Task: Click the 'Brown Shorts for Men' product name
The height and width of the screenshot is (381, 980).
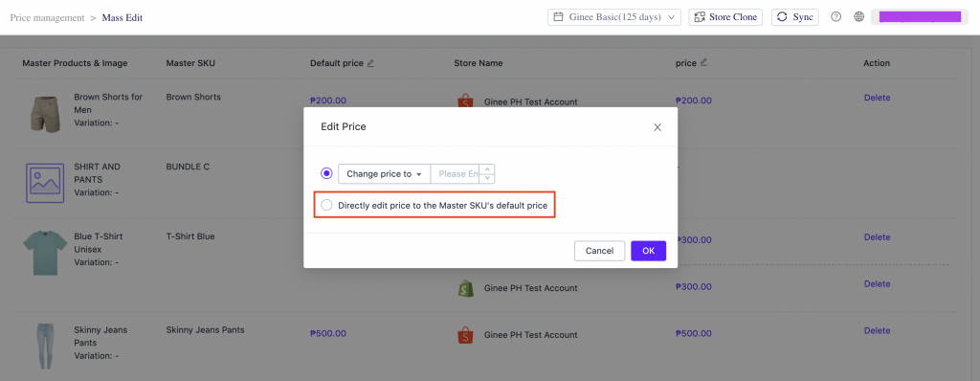Action: [x=108, y=103]
